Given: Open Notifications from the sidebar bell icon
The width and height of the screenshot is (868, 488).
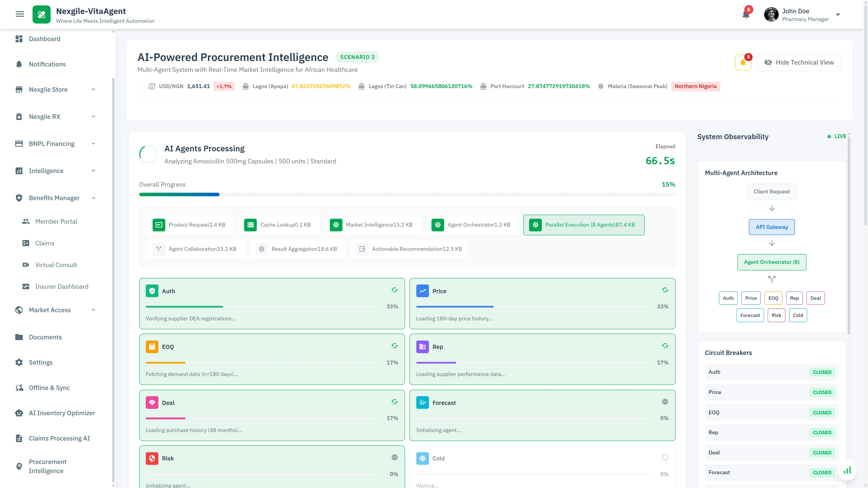Looking at the screenshot, I should click(19, 64).
